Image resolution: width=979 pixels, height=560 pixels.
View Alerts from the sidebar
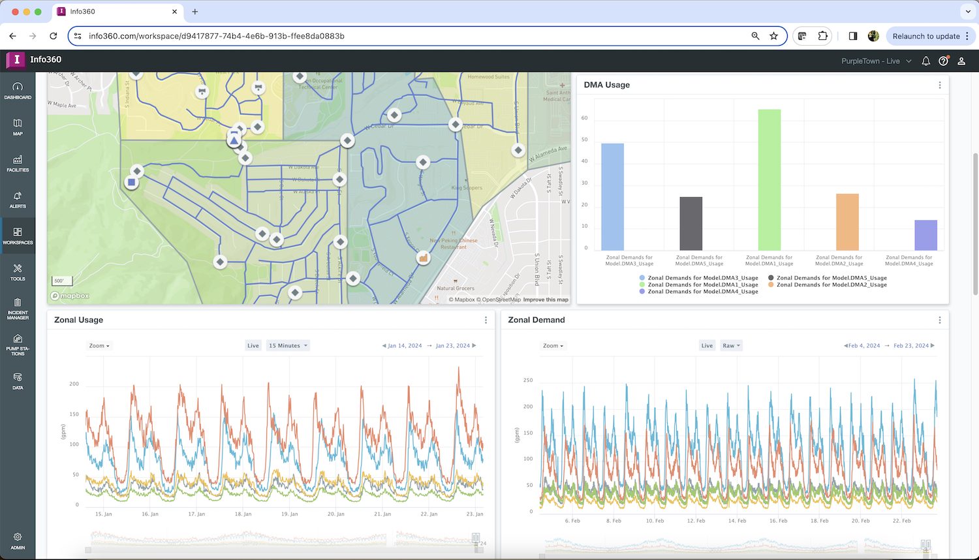18,200
